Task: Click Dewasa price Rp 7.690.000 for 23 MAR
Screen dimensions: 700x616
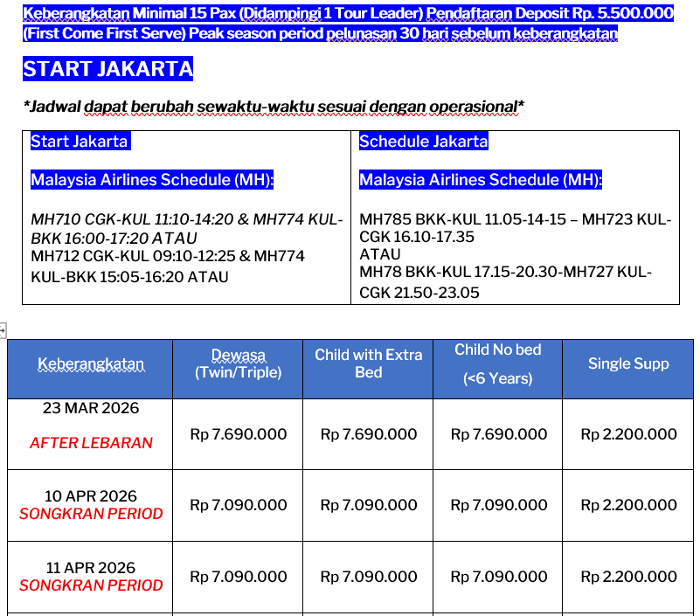Action: click(x=238, y=434)
